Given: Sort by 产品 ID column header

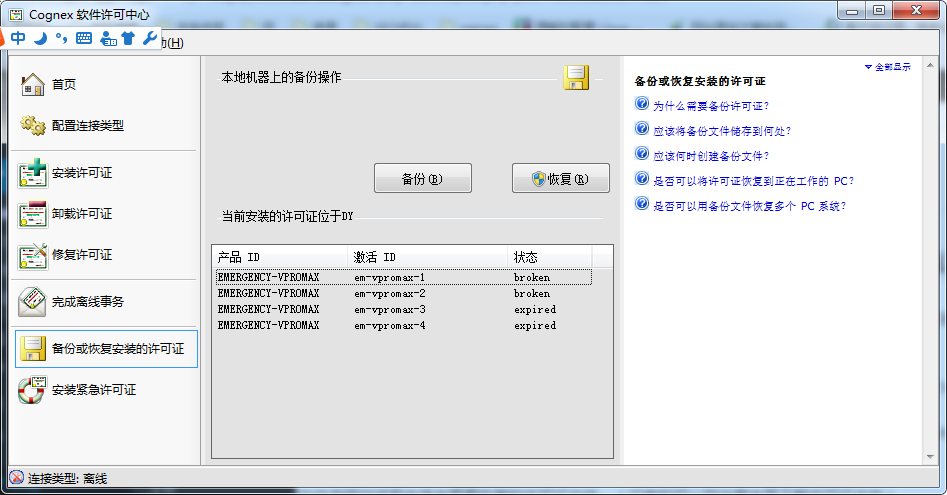Looking at the screenshot, I should tap(280, 257).
